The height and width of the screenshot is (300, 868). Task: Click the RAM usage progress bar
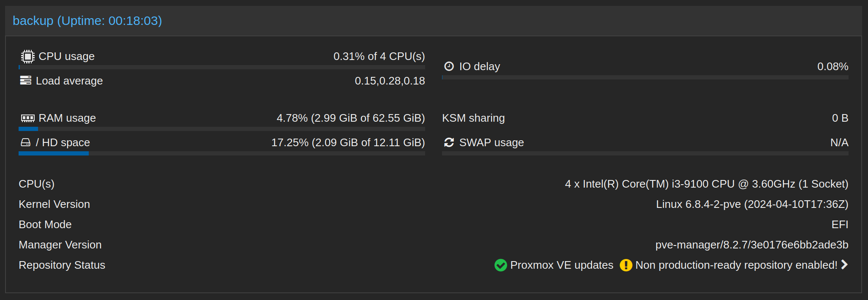[222, 129]
